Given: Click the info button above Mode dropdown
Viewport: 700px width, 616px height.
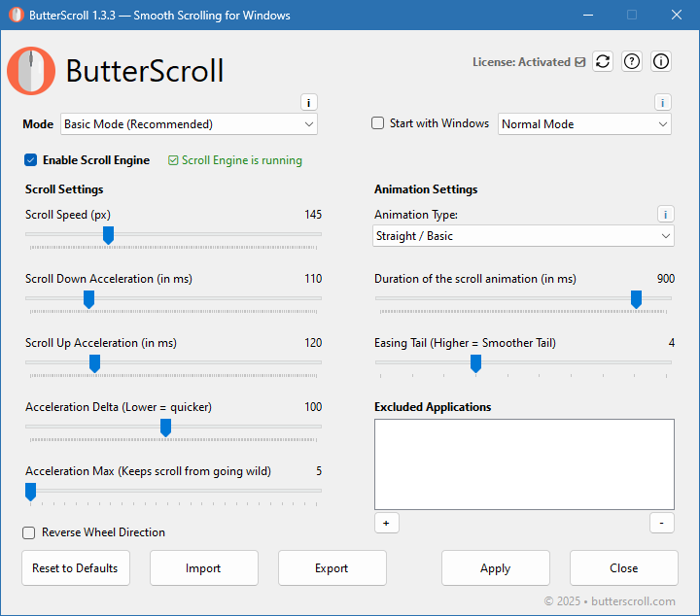Looking at the screenshot, I should 309,103.
